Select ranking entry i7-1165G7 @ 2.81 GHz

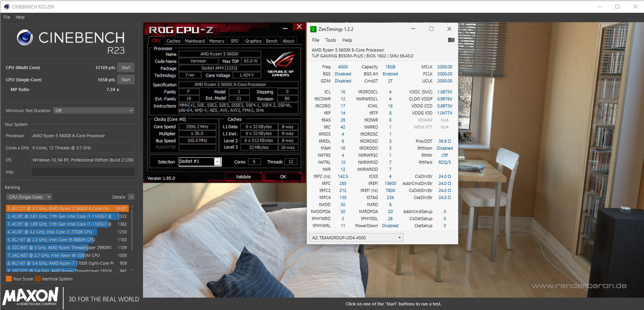[x=67, y=216]
